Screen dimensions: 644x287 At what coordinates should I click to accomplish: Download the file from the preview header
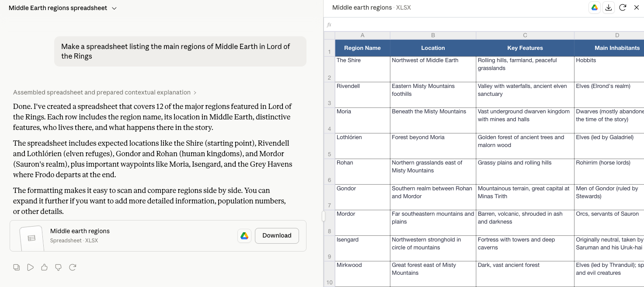pyautogui.click(x=608, y=7)
